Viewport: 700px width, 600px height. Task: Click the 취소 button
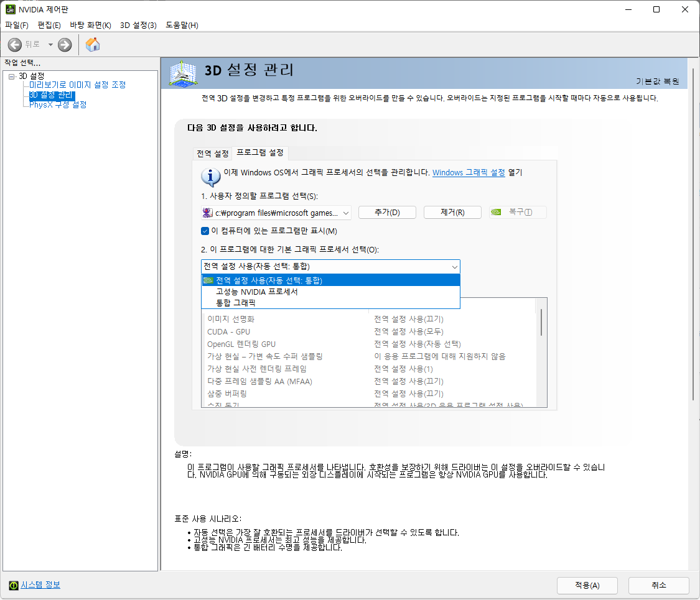[658, 585]
